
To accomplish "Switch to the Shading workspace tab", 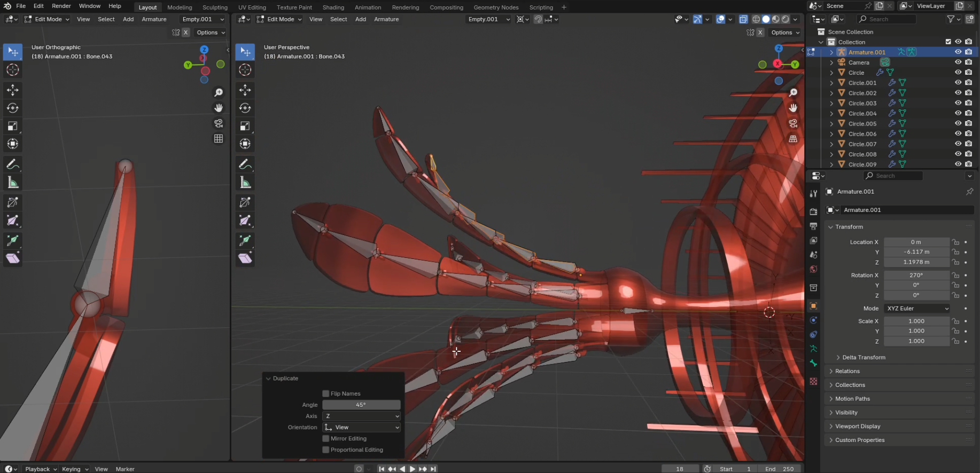I will [333, 7].
